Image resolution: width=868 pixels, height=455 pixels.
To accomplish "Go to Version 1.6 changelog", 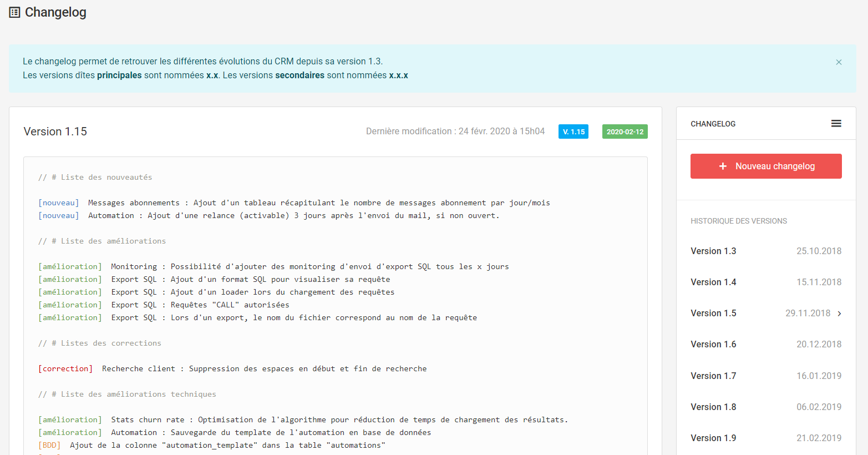I will click(713, 344).
